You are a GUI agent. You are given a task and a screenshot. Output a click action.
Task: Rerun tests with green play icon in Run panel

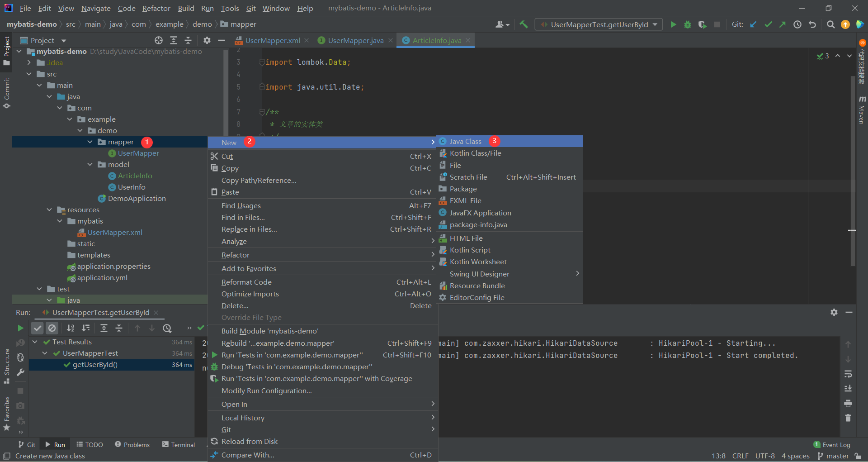point(20,328)
